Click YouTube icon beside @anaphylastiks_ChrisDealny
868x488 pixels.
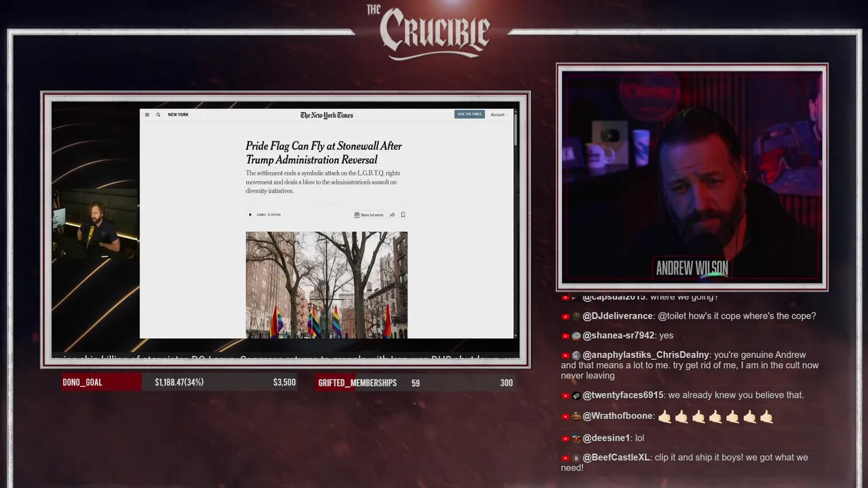click(x=566, y=356)
